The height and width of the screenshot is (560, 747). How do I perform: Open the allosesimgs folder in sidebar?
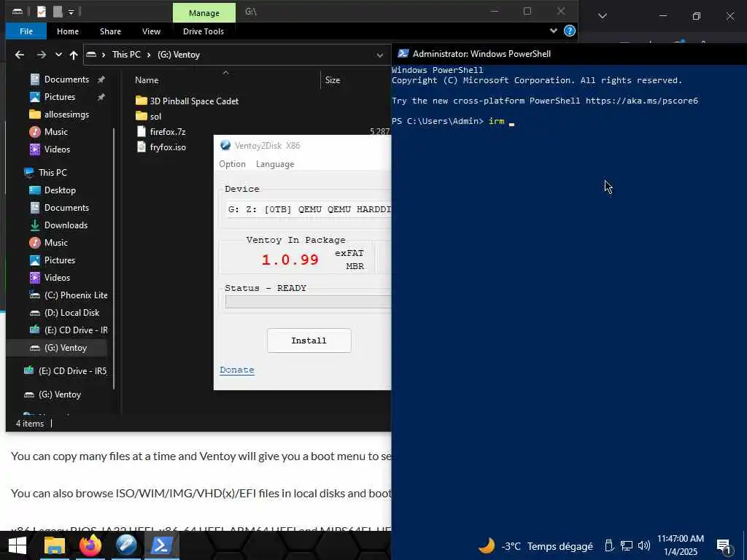click(x=66, y=114)
